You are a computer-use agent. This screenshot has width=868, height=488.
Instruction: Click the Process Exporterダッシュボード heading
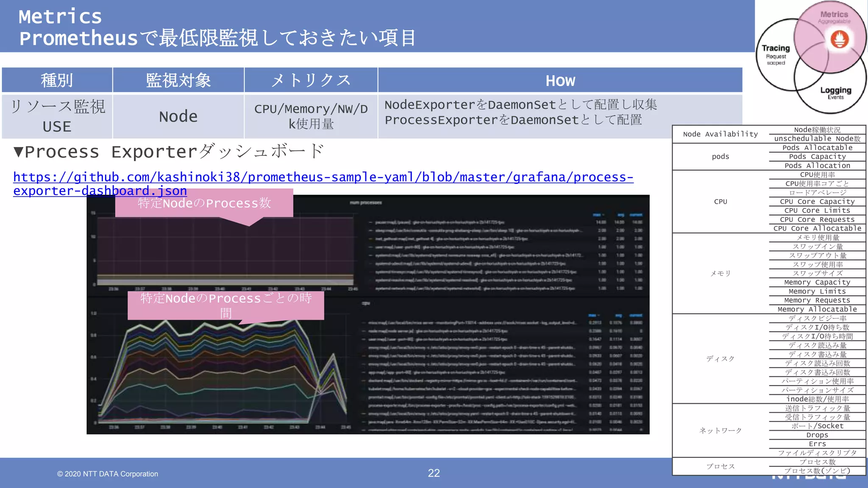tap(169, 152)
